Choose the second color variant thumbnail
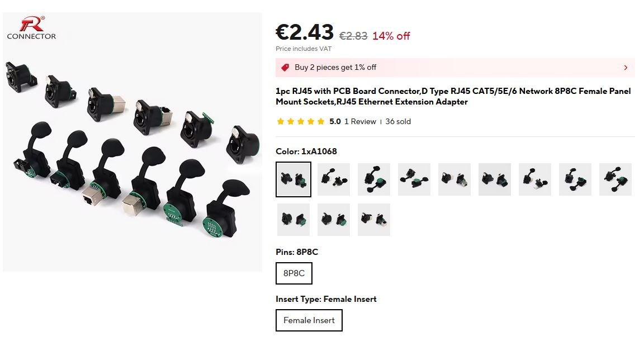Viewport: 644px width, 341px height. (x=334, y=179)
